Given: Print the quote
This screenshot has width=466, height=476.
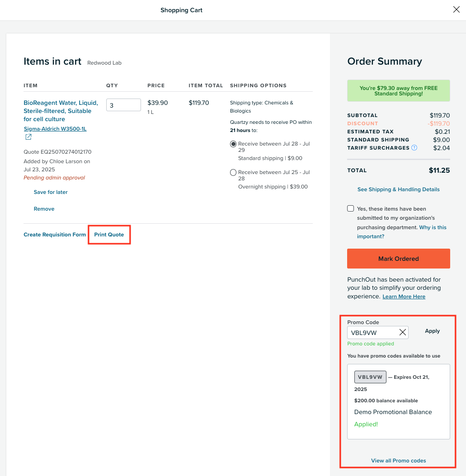Looking at the screenshot, I should click(x=109, y=235).
